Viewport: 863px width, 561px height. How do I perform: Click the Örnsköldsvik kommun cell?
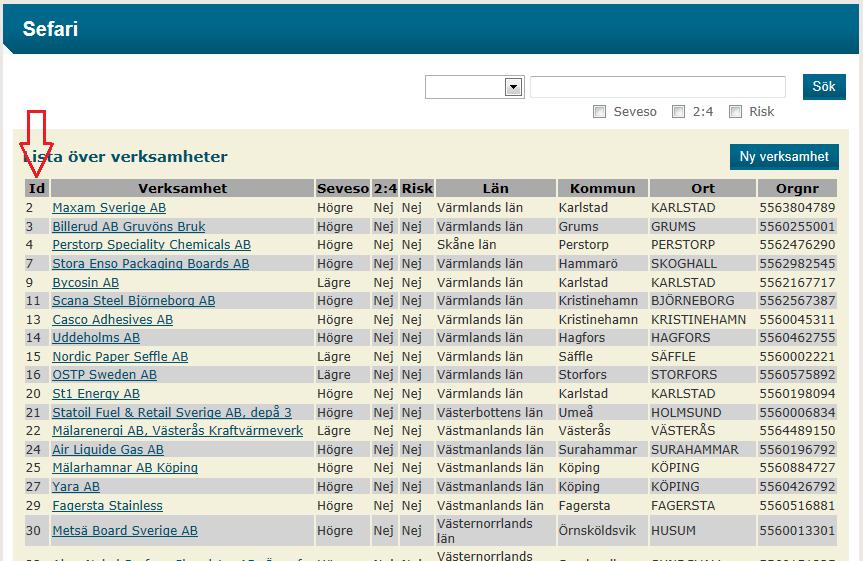pyautogui.click(x=597, y=531)
